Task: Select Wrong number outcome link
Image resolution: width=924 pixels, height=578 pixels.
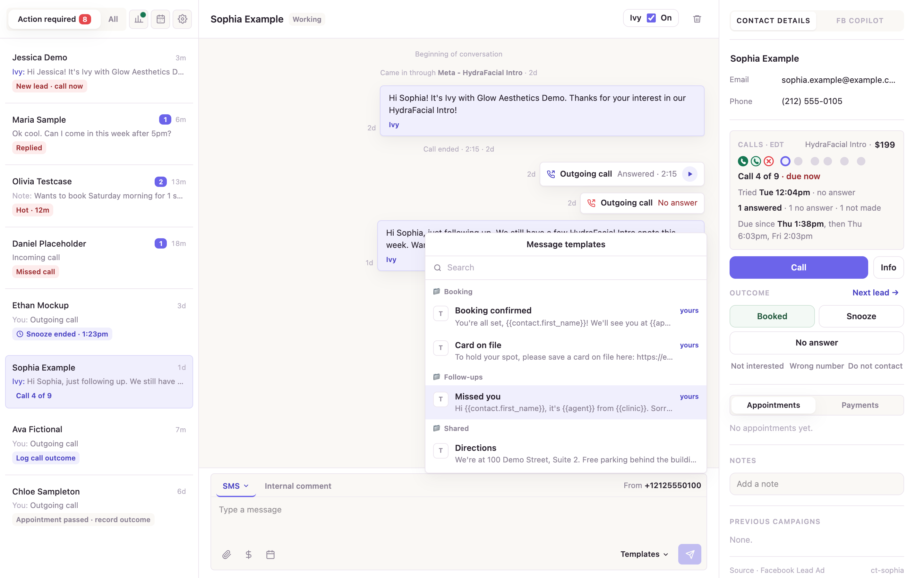Action: (x=816, y=366)
